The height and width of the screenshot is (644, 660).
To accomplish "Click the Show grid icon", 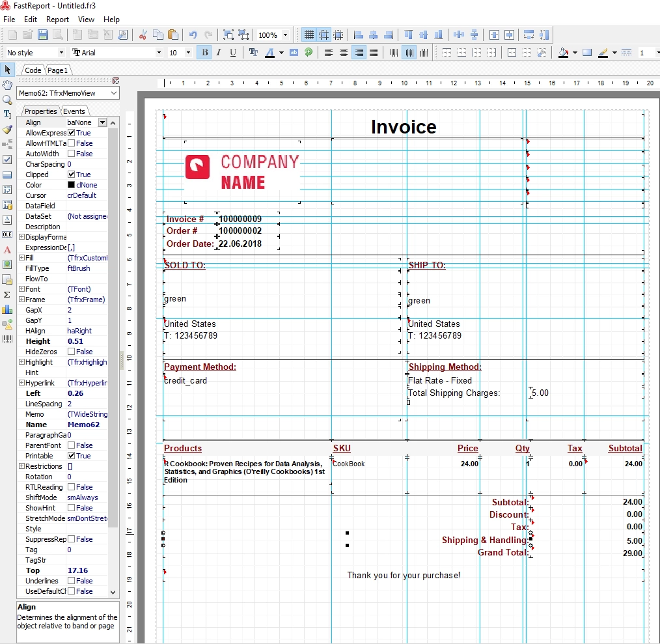I will (x=309, y=35).
